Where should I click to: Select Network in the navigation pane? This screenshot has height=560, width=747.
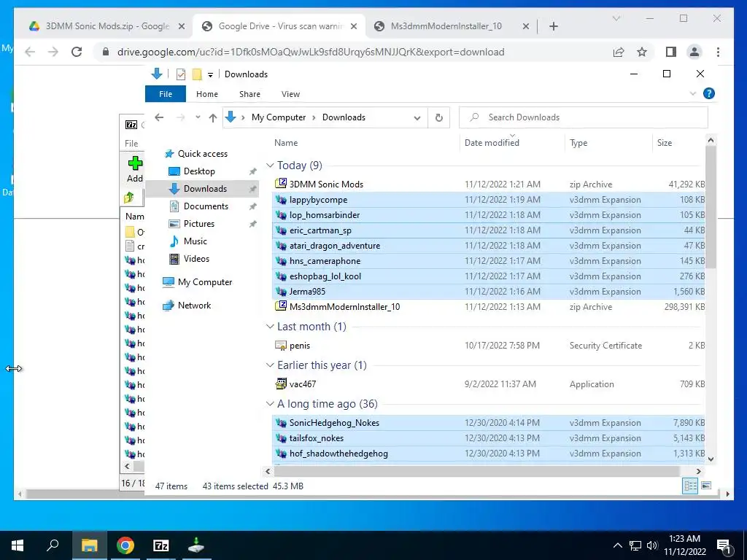coord(194,306)
